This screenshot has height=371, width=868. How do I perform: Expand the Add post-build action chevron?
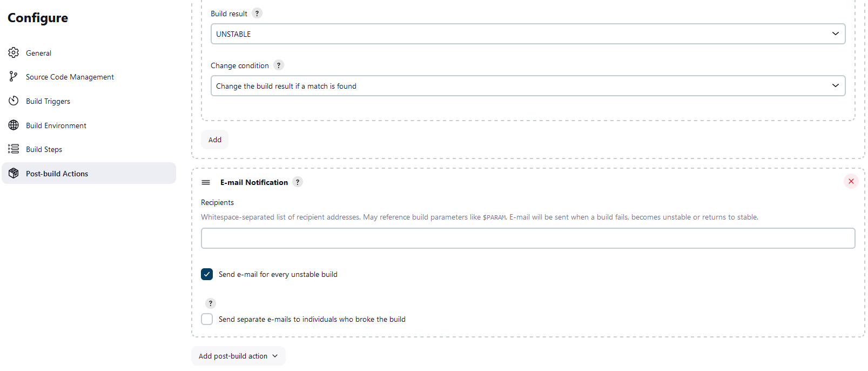pyautogui.click(x=275, y=356)
